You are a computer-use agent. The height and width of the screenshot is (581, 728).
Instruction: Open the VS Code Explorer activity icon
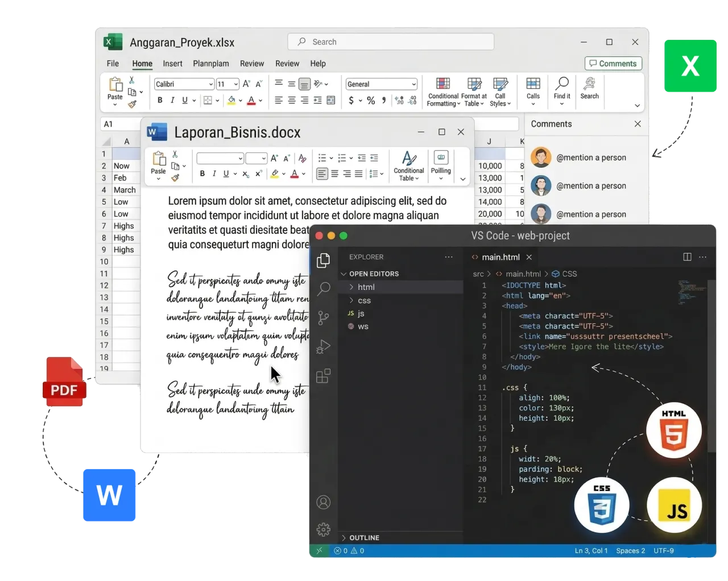(324, 260)
